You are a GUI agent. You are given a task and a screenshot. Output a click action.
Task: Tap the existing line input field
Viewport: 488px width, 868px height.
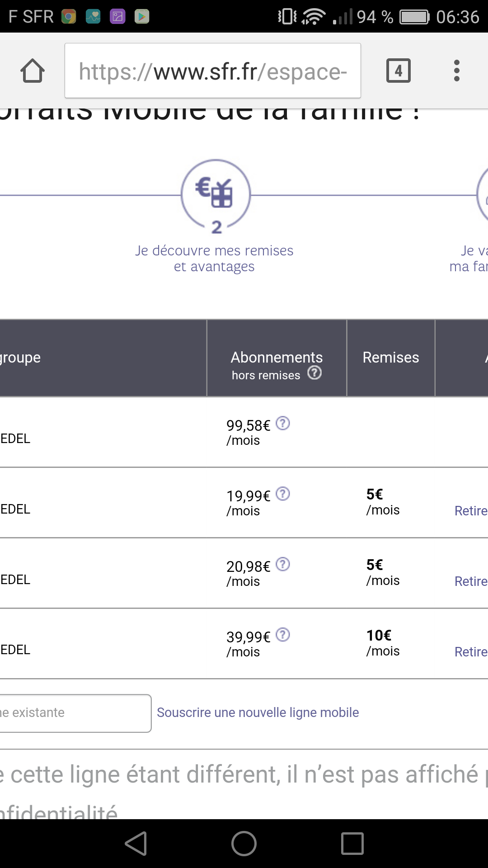tap(75, 713)
